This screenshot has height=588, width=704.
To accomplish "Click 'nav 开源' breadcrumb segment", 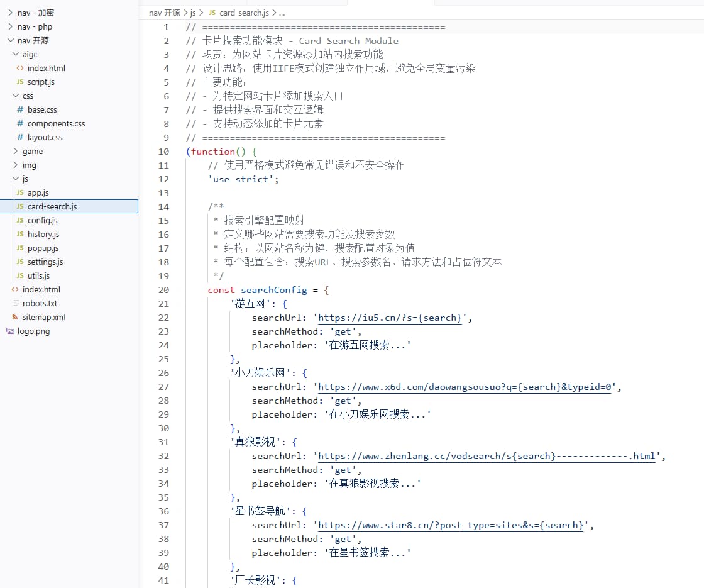I will coord(164,13).
